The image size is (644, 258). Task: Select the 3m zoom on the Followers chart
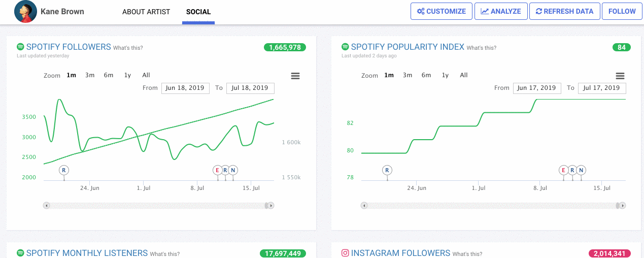coord(90,75)
